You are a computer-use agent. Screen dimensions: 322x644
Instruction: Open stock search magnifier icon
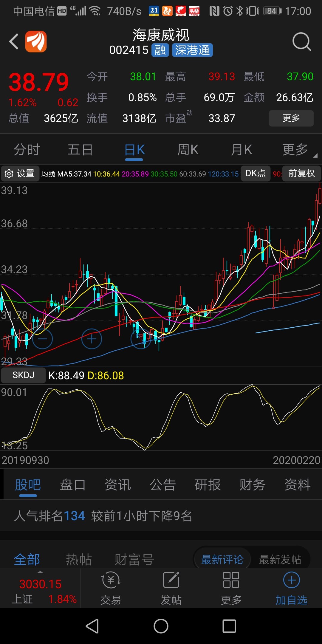pos(302,42)
